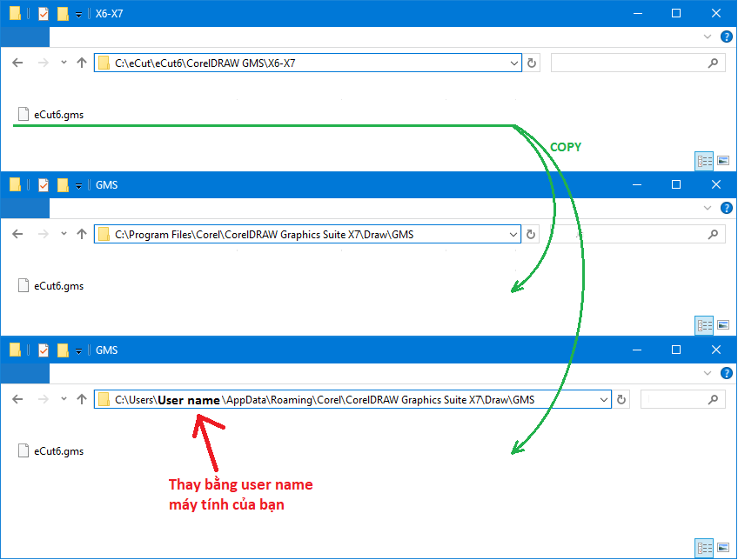Go back in the AppData Roaming GMS window
Viewport: 738px width, 560px height.
(17, 399)
